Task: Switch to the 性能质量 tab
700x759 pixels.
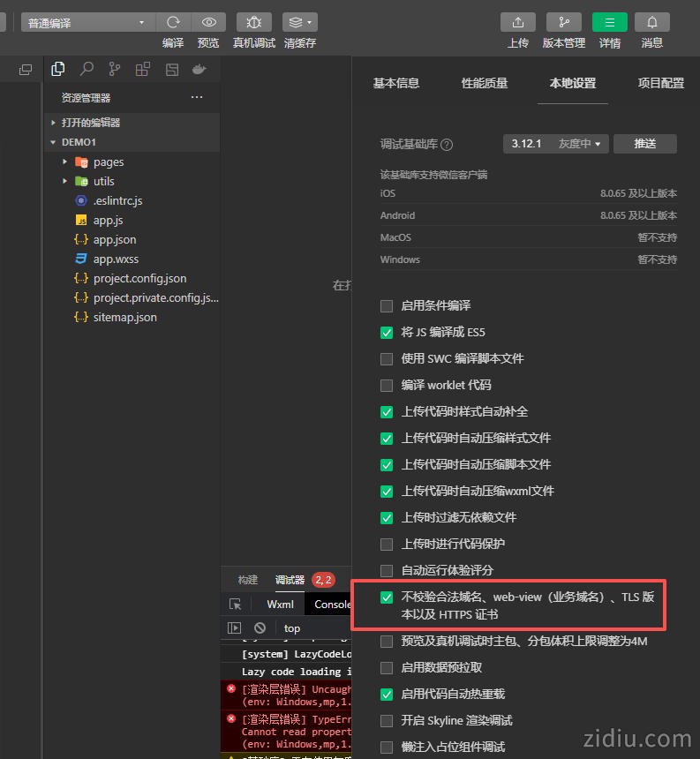Action: (485, 83)
